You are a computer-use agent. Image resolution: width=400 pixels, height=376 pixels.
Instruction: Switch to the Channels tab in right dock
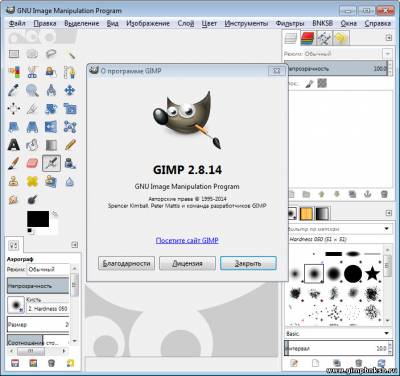(307, 39)
